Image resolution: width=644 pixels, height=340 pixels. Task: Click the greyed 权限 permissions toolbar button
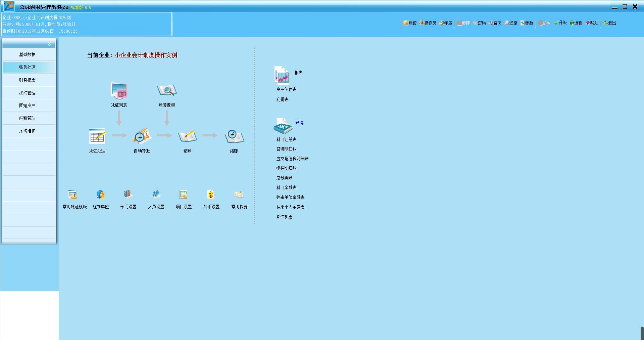pos(463,23)
